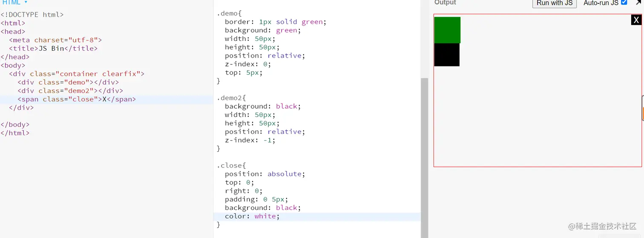Click the position: absolute line
This screenshot has height=238, width=644.
click(x=265, y=174)
